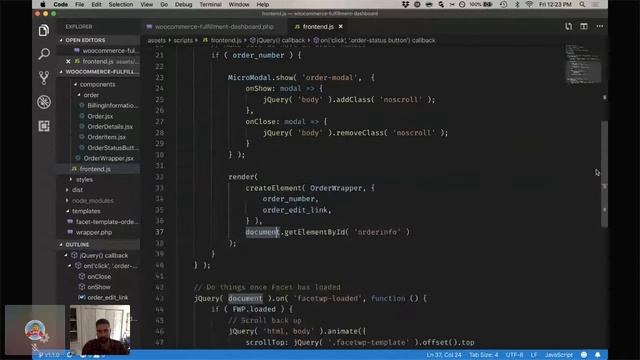Open BillingInformation file in explorer
Screen dimensions: 640x360
pyautogui.click(x=112, y=105)
